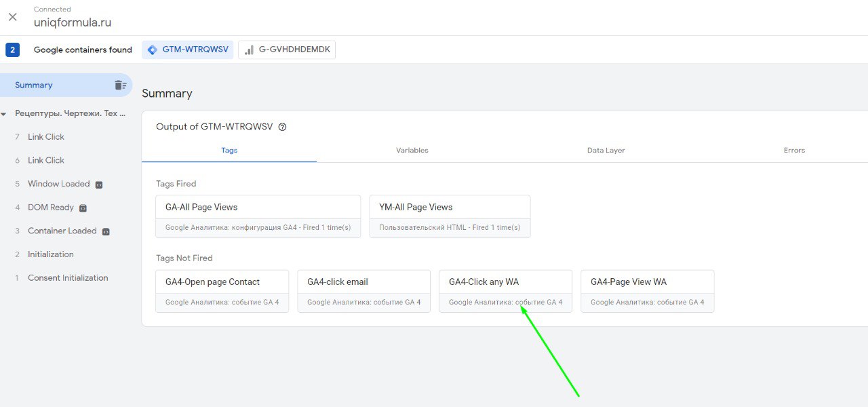
Task: Switch to the Tags tab
Action: tap(229, 150)
